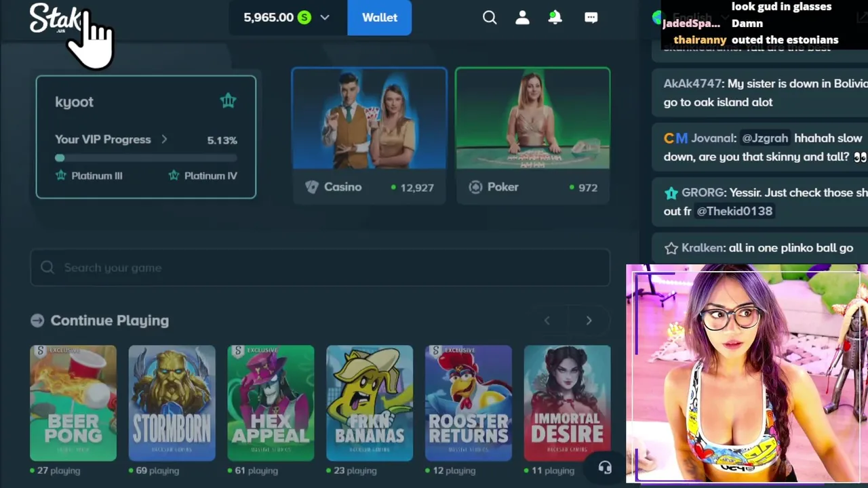Click the GRORG chat username

(x=704, y=192)
